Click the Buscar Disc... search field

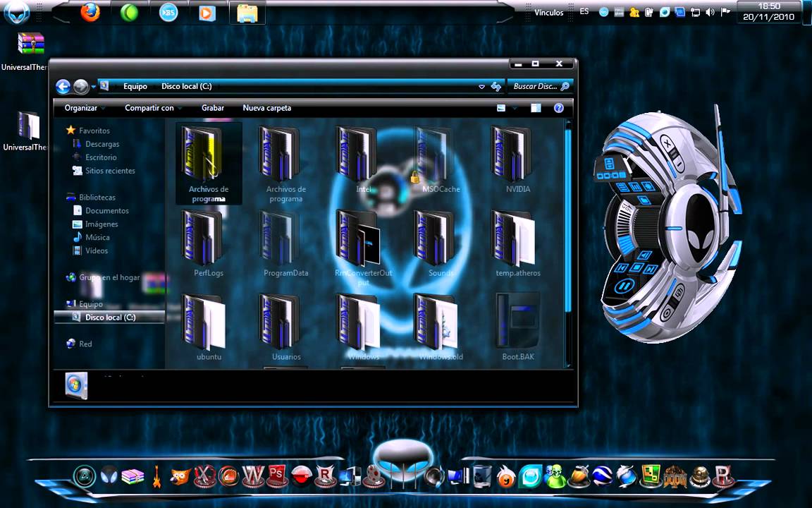[540, 87]
